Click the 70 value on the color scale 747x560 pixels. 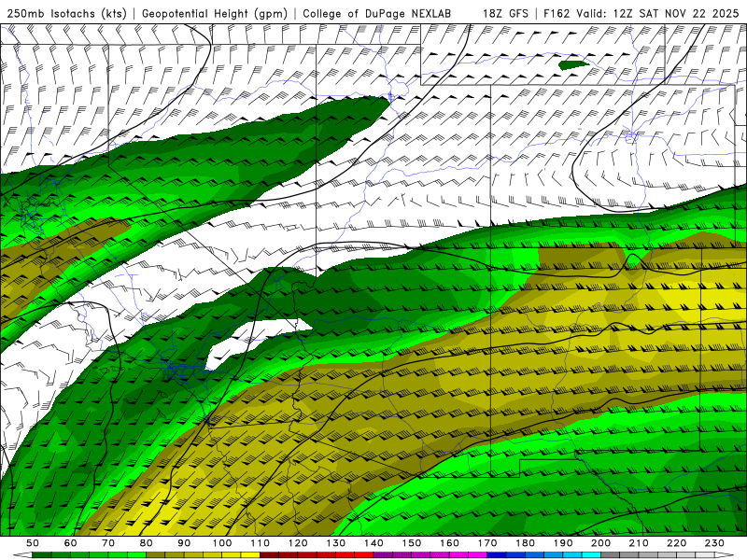[x=108, y=543]
